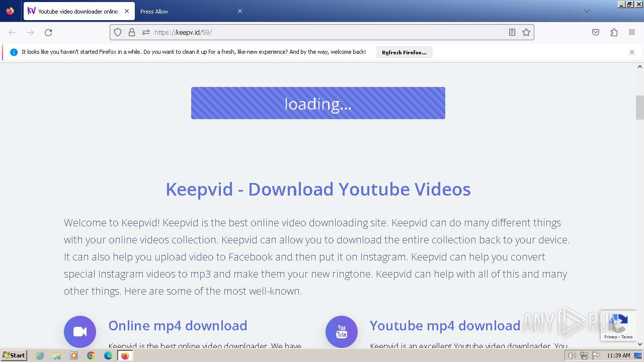This screenshot has height=362, width=644.
Task: Close the Youtube video downloader tab
Action: pyautogui.click(x=127, y=11)
